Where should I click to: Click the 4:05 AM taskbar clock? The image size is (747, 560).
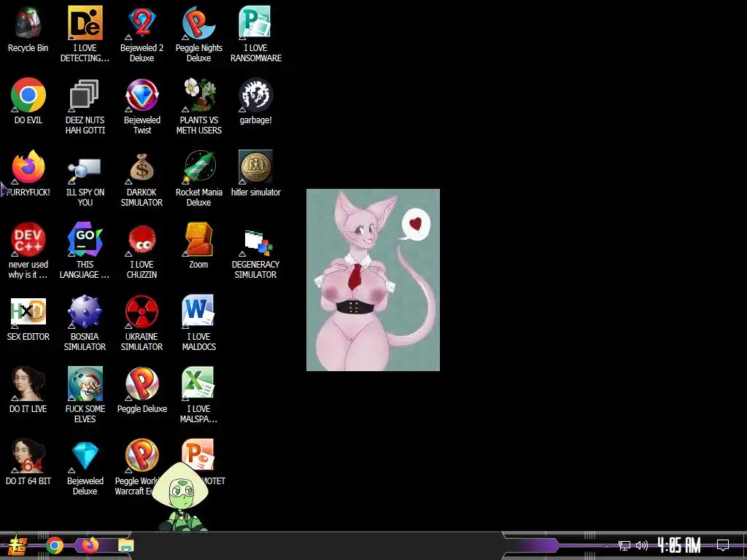click(679, 545)
